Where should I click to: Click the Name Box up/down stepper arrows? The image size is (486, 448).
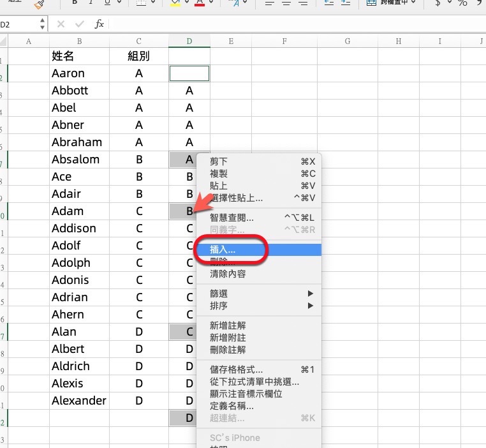[43, 24]
